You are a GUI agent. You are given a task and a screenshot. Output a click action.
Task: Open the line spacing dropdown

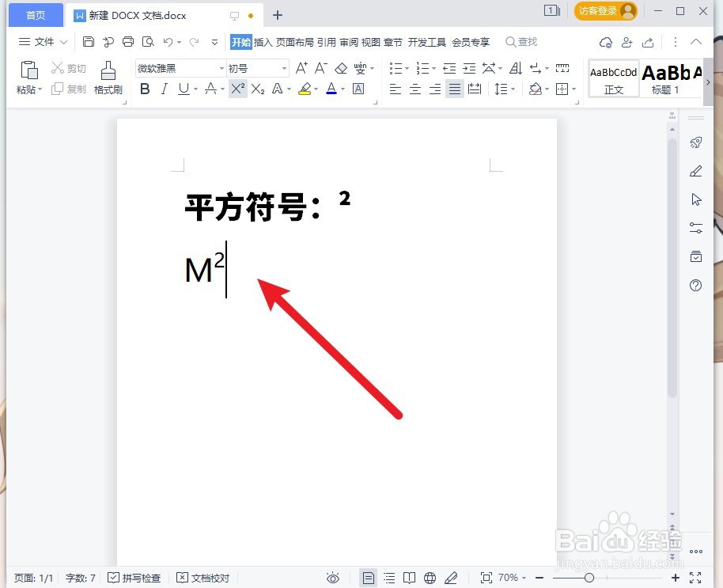point(504,89)
